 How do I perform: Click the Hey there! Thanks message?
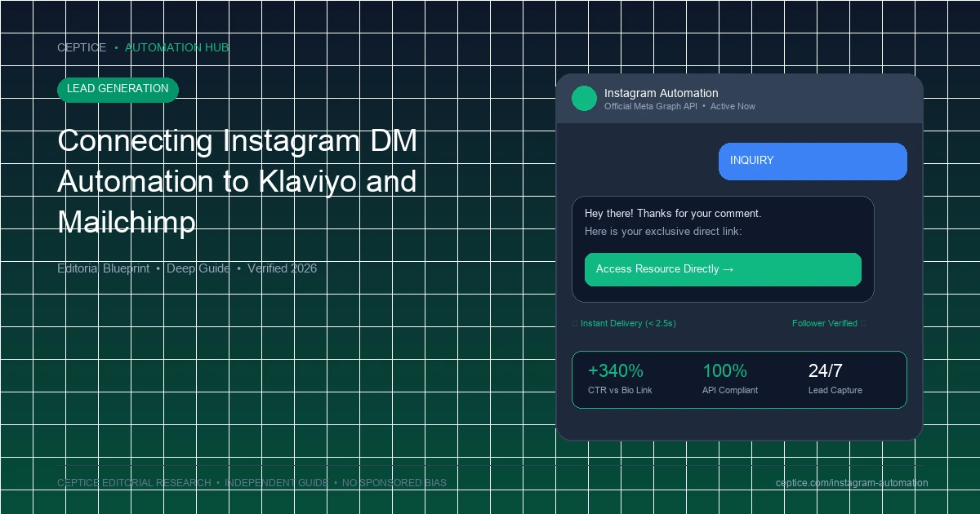[x=673, y=214]
